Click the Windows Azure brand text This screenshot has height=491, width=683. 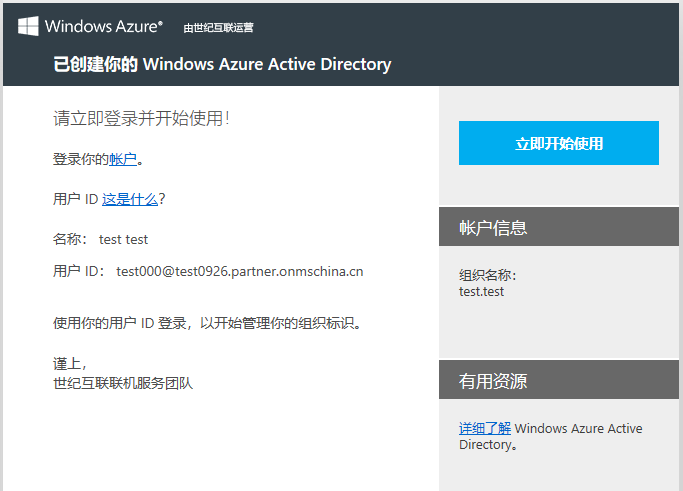coord(103,26)
